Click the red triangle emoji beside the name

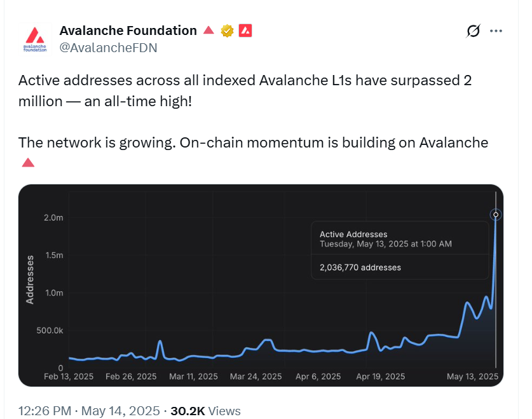click(208, 31)
